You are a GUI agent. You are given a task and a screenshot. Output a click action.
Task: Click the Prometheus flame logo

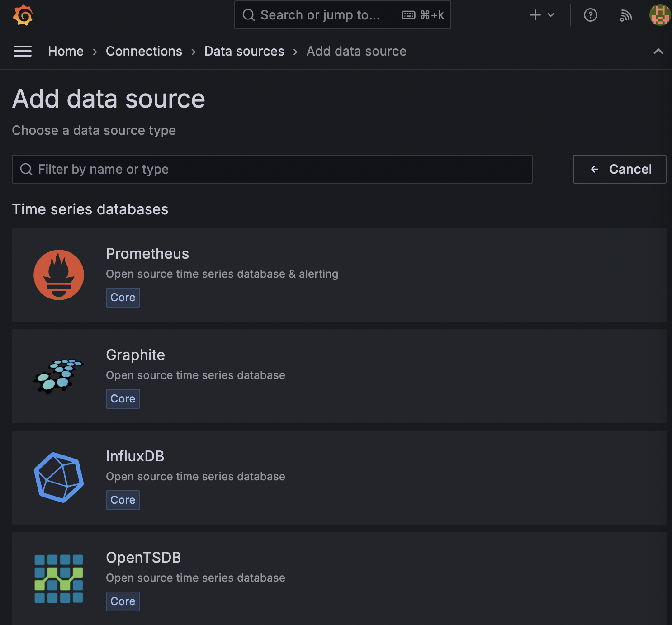point(59,275)
